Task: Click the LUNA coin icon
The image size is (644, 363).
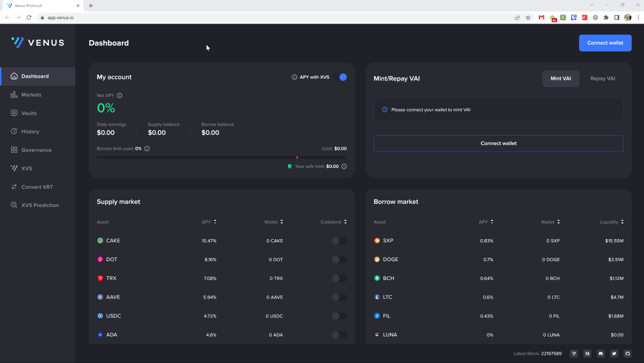Action: [377, 335]
